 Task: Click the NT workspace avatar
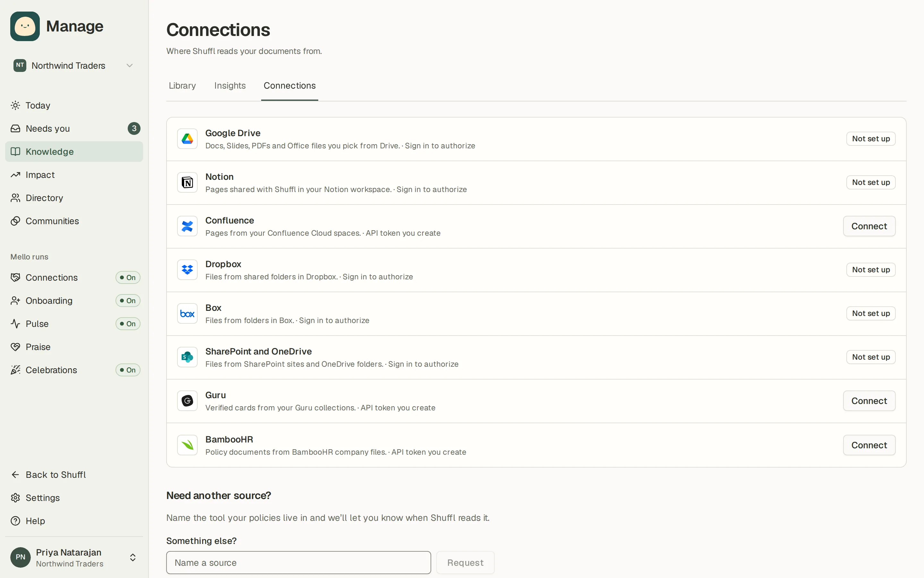[20, 66]
